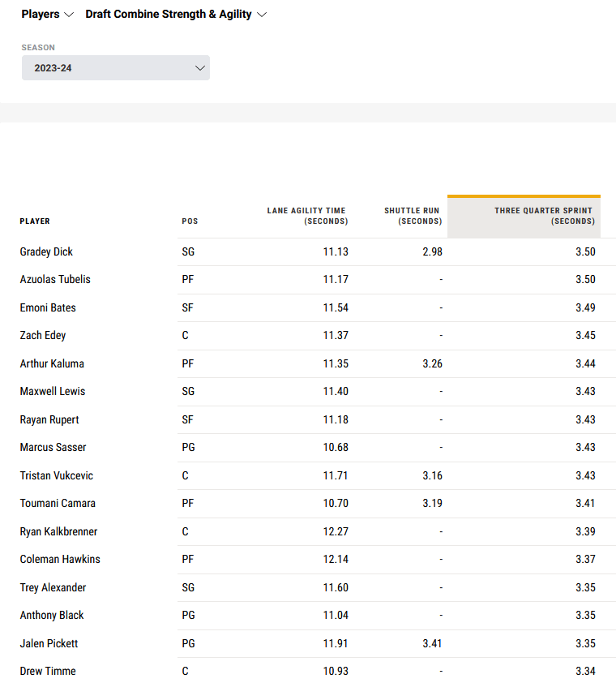Click Rayan Rupert's name
This screenshot has width=616, height=683.
pyautogui.click(x=49, y=419)
